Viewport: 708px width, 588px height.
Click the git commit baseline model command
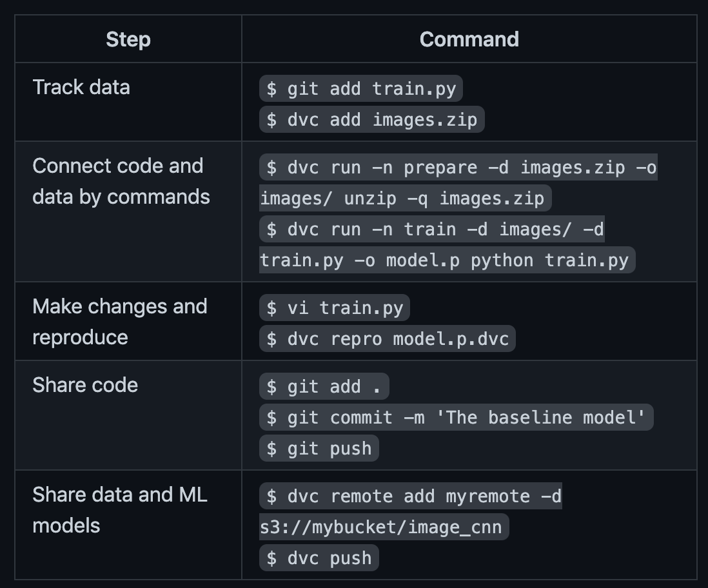point(456,417)
